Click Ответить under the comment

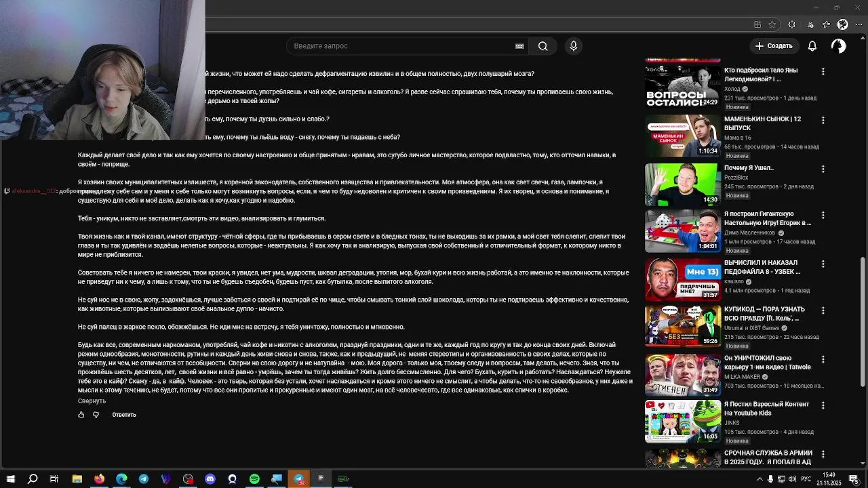click(124, 415)
